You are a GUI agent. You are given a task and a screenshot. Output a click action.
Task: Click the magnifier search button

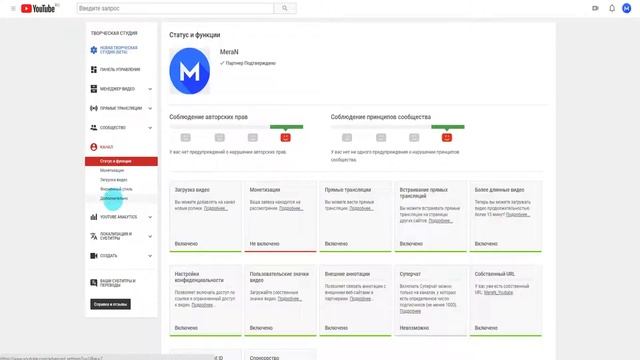point(285,8)
